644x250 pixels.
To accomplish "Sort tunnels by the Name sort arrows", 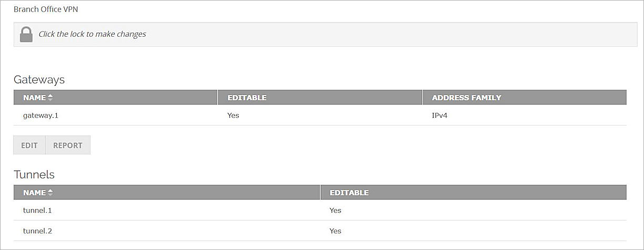I will click(x=50, y=193).
